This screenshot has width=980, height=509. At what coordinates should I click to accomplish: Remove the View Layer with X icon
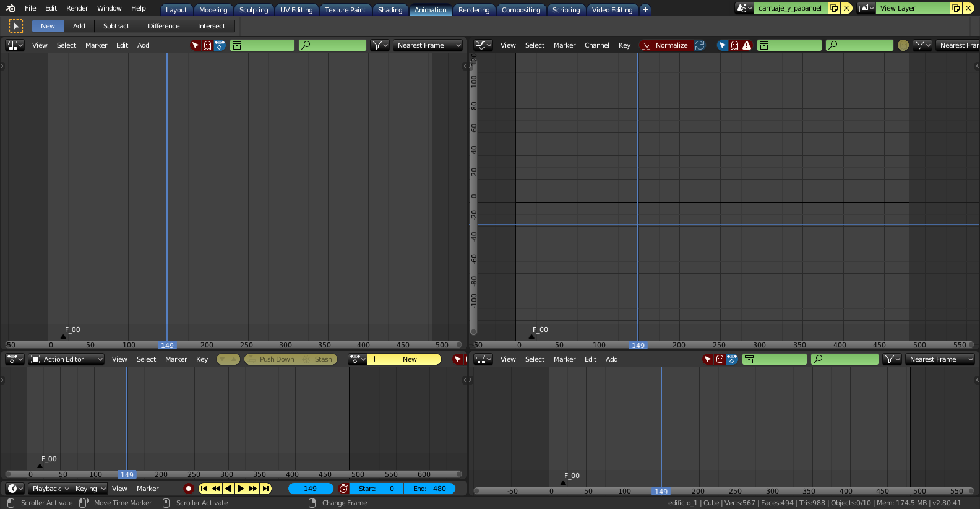click(968, 8)
